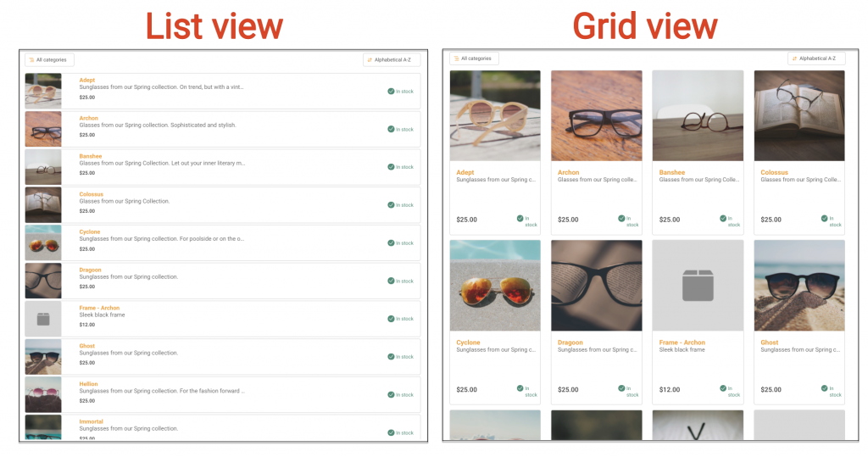Click Archon title in Grid view

click(x=569, y=172)
